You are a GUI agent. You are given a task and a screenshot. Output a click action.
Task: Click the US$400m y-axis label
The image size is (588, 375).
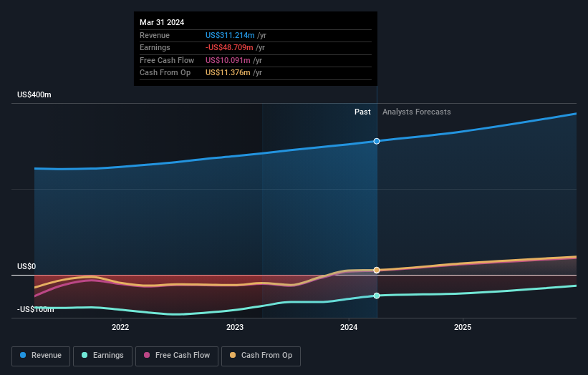[x=34, y=94]
